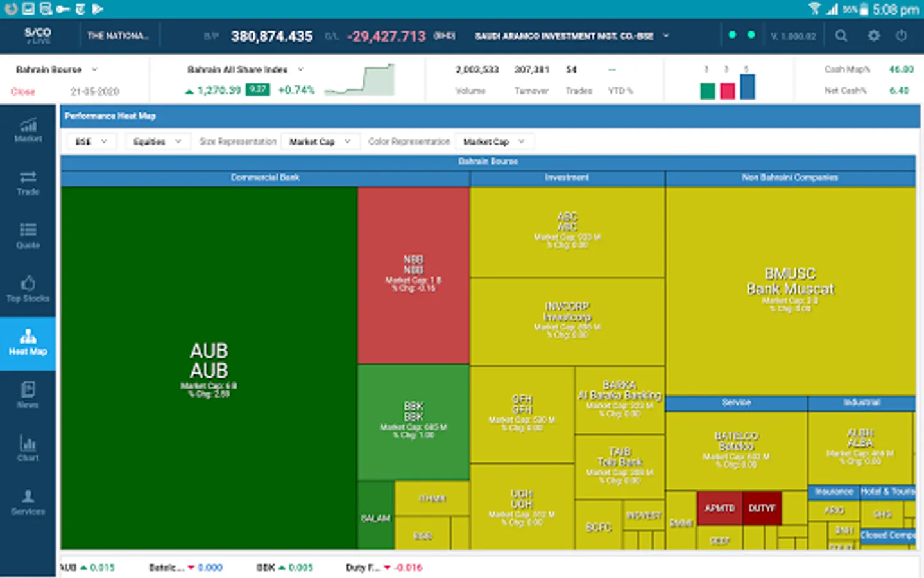
Task: Open the Color Representation Market Cap dropdown
Action: [494, 141]
